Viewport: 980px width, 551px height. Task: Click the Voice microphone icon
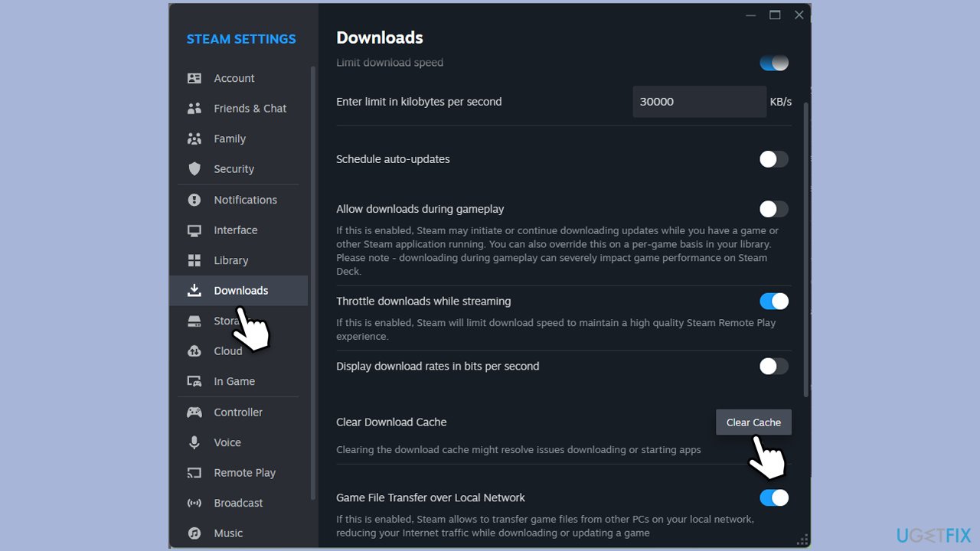(x=194, y=442)
